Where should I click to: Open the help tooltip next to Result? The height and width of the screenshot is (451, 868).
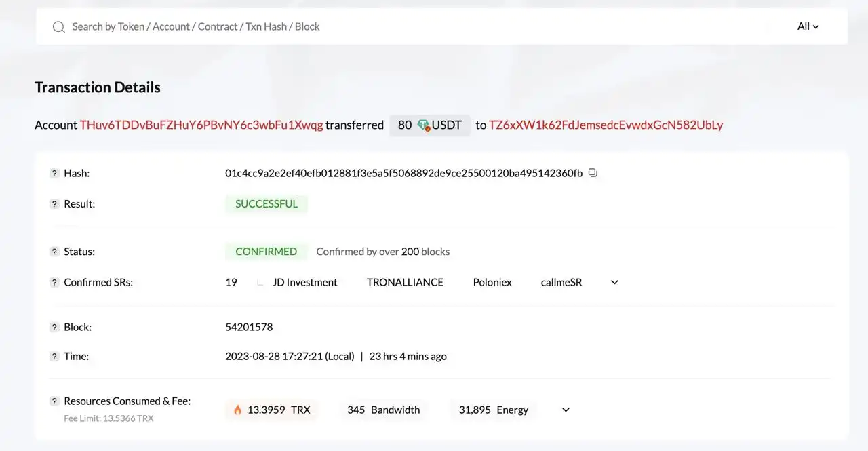[54, 204]
